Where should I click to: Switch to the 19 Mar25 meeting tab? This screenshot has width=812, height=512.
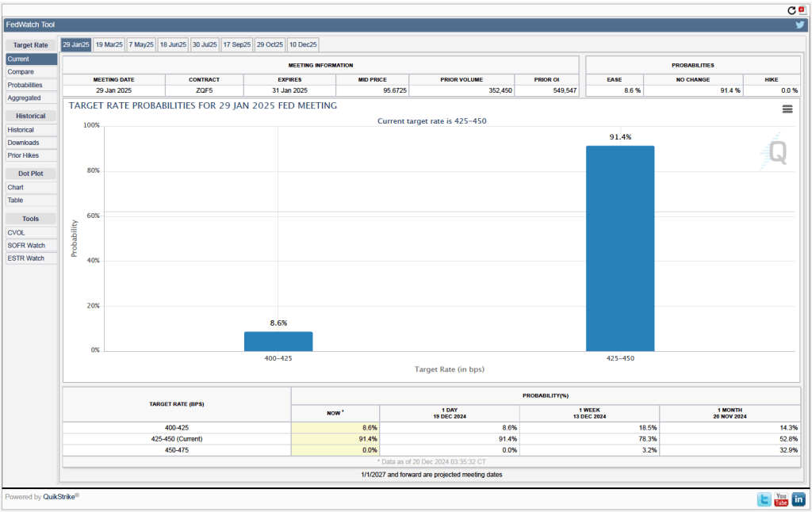109,44
